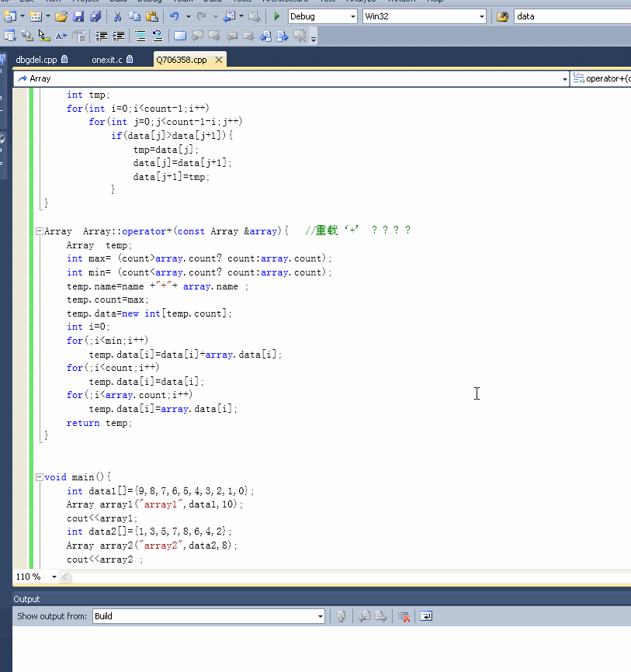
Task: Click the Open File folder icon
Action: [x=61, y=16]
